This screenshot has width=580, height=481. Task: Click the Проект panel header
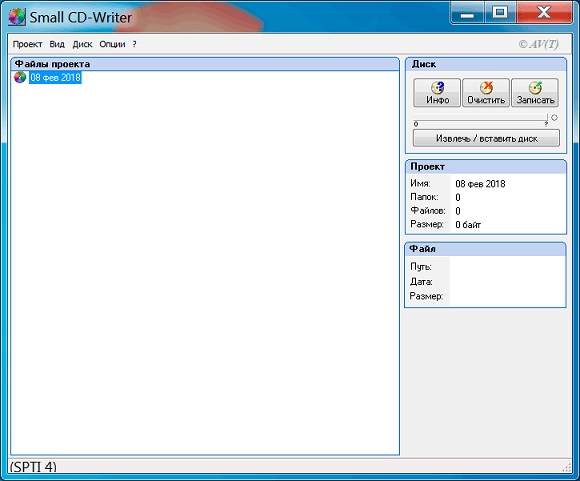[486, 166]
